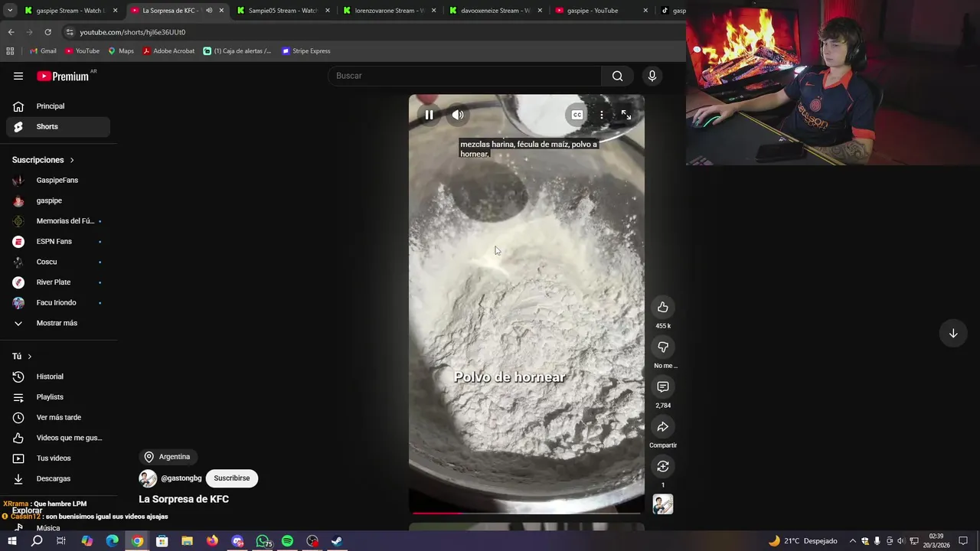The image size is (980, 551).
Task: Open Principal in the sidebar
Action: pos(58,106)
